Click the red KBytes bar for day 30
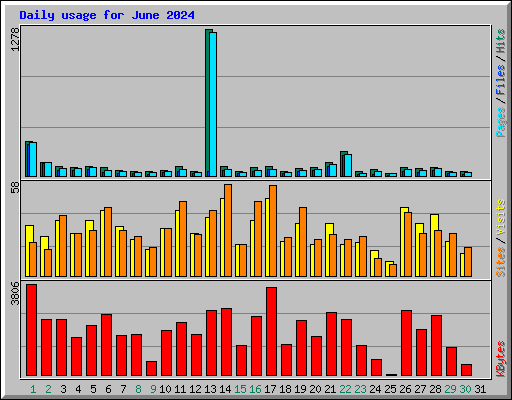512x400 pixels. pos(466,370)
